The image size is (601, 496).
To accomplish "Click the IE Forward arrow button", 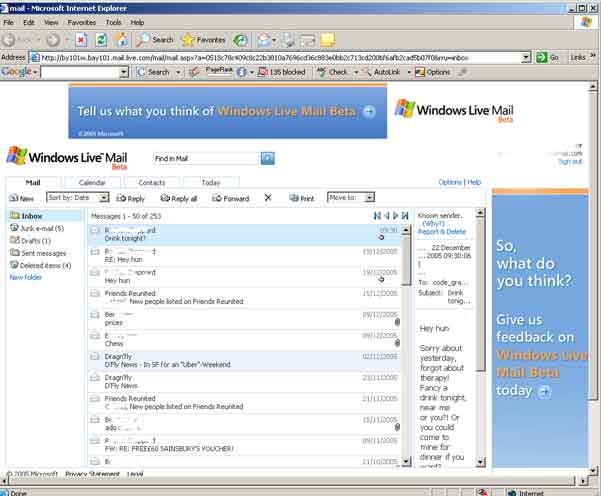I will point(53,40).
